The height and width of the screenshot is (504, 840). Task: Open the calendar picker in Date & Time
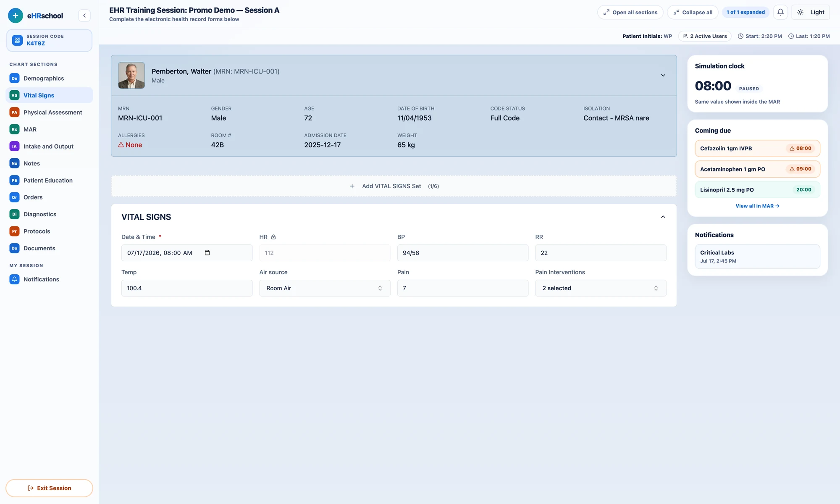pos(207,253)
